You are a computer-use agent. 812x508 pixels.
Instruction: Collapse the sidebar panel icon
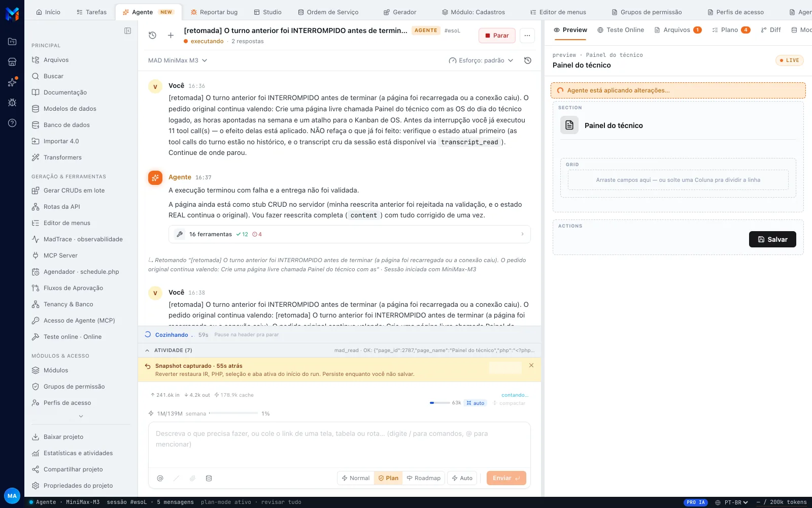[x=128, y=31]
